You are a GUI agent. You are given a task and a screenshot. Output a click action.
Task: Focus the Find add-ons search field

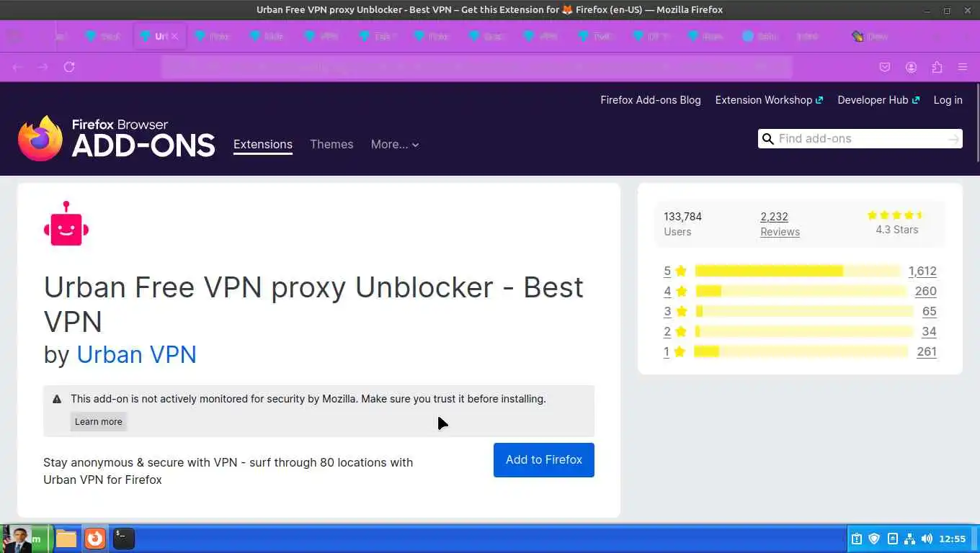click(x=860, y=139)
